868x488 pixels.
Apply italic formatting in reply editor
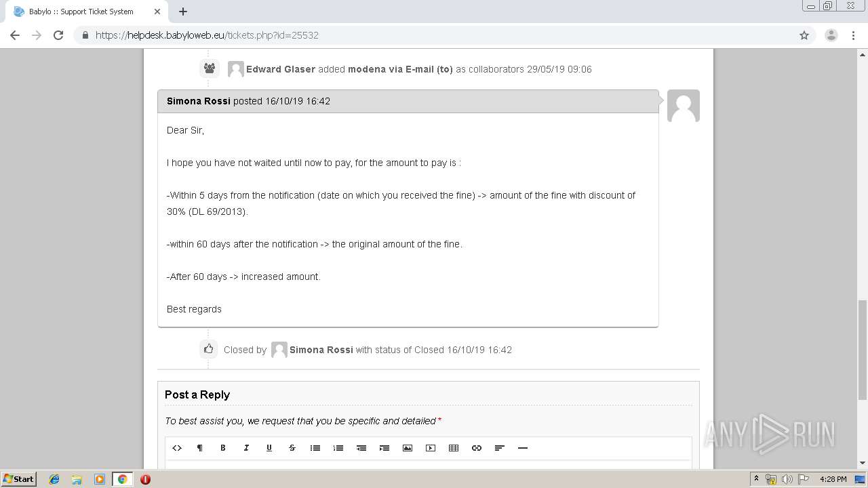(x=246, y=448)
